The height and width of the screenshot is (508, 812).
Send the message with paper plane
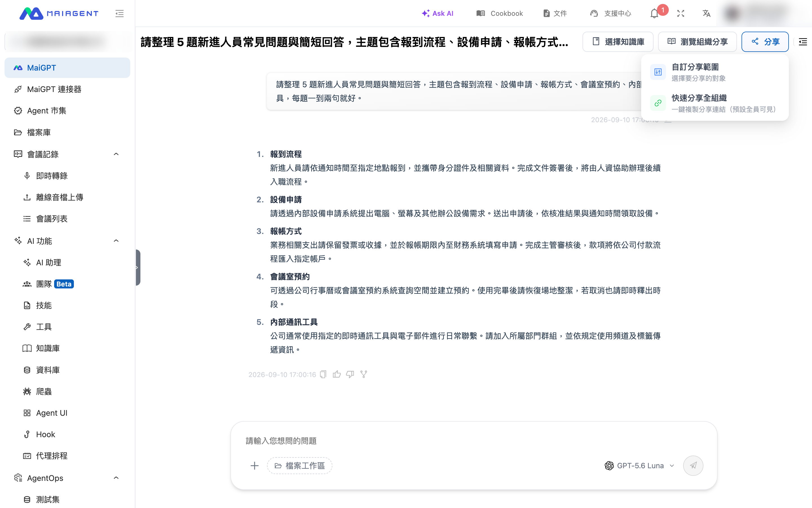[693, 466]
